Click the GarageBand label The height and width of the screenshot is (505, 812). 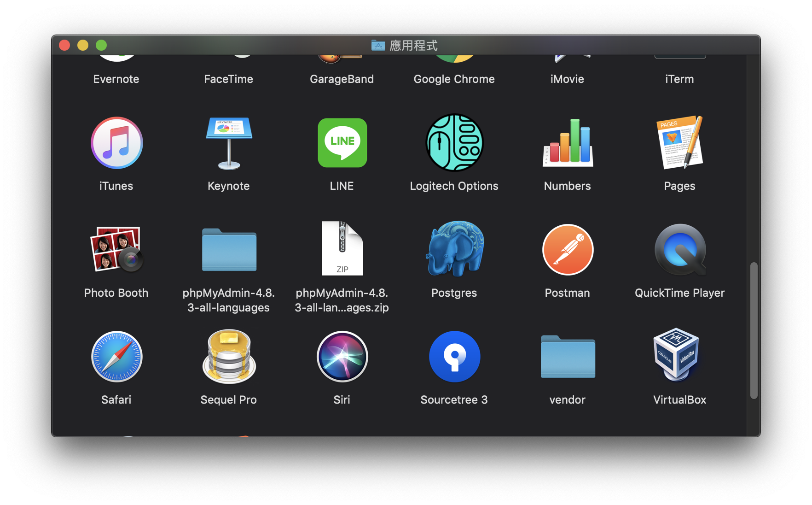(x=342, y=79)
